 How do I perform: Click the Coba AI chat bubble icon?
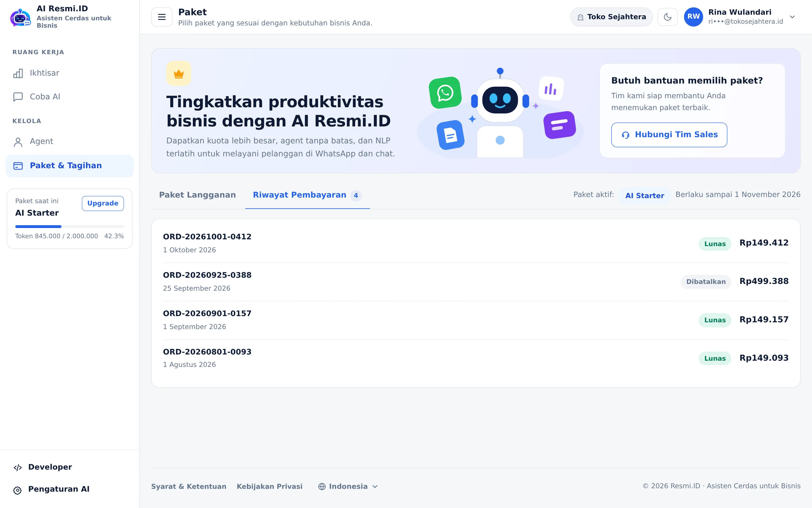pyautogui.click(x=18, y=97)
